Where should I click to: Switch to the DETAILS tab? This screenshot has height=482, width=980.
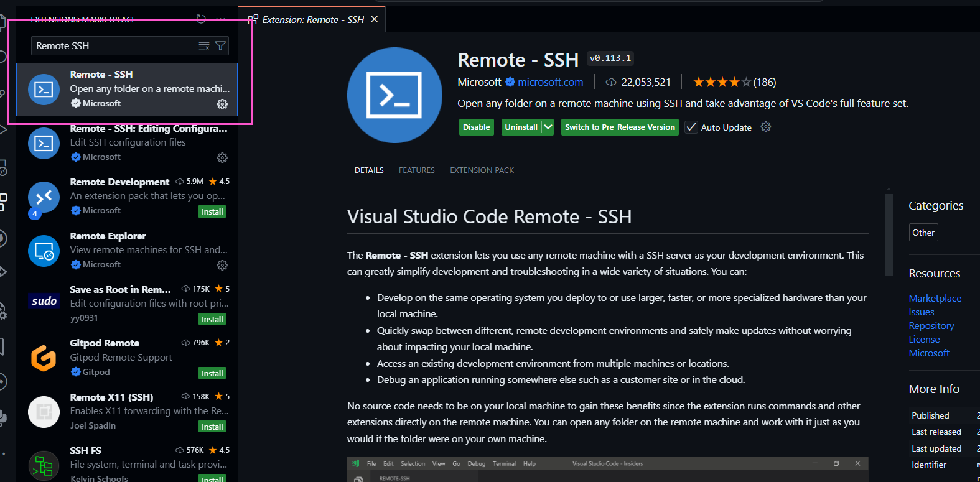(x=369, y=170)
